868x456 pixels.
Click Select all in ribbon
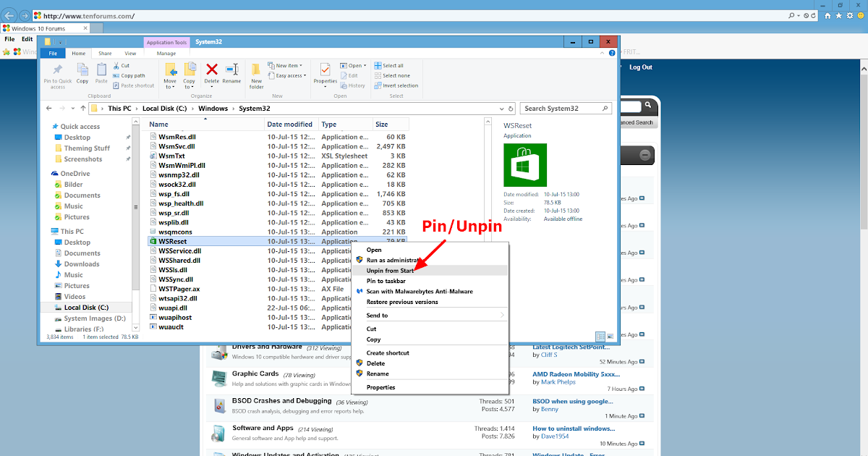coord(389,66)
